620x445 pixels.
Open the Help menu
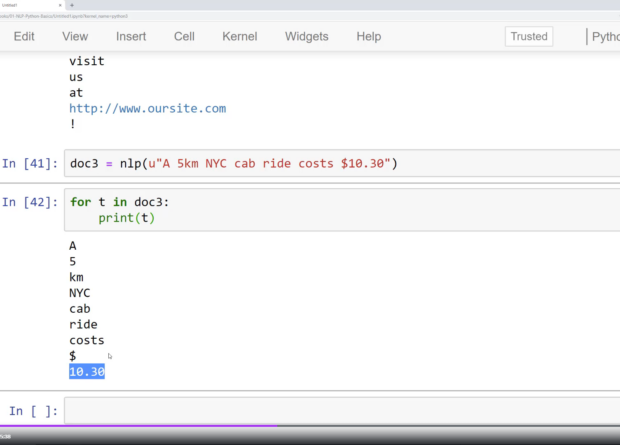[369, 36]
